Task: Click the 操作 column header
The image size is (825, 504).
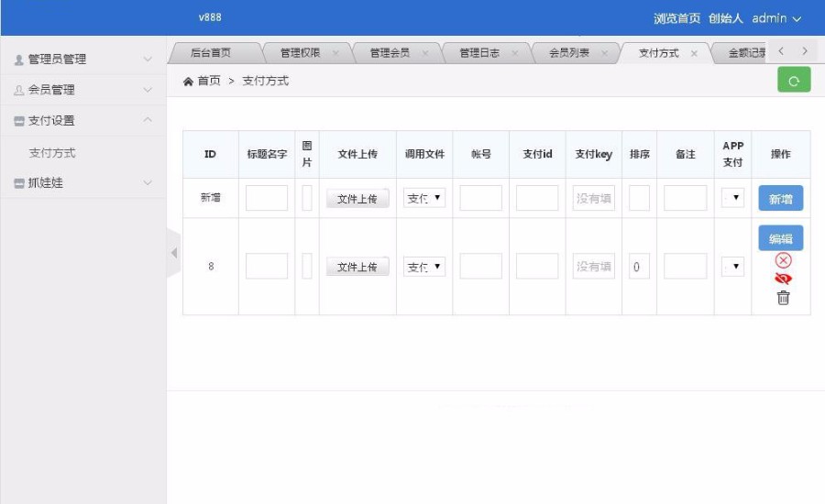Action: pos(780,154)
